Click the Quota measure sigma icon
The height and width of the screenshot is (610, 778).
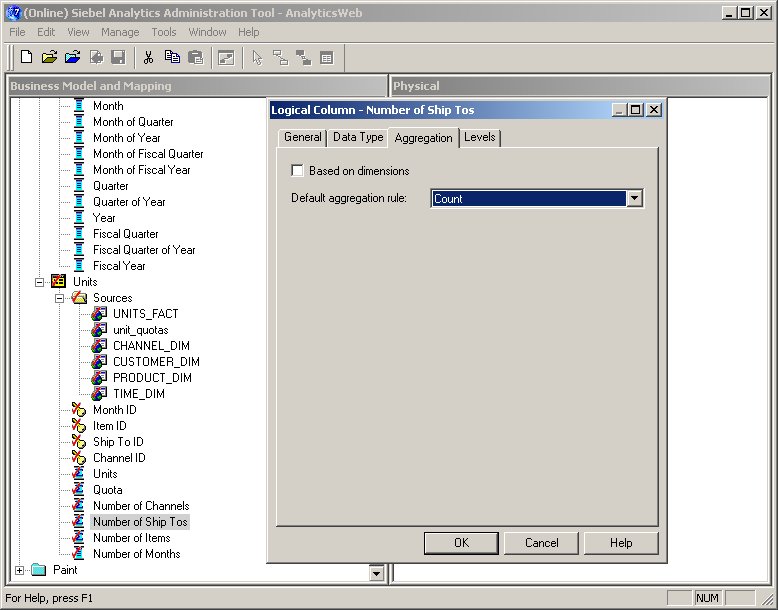[78, 489]
